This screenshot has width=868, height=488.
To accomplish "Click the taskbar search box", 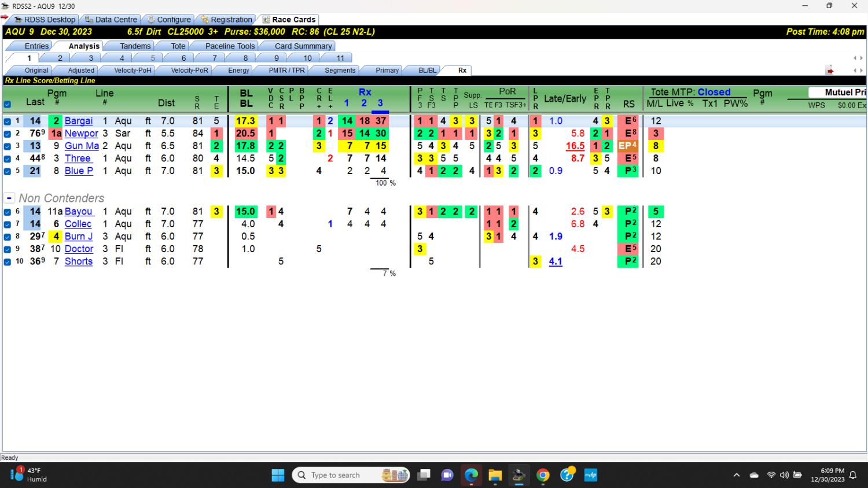I will (x=351, y=475).
